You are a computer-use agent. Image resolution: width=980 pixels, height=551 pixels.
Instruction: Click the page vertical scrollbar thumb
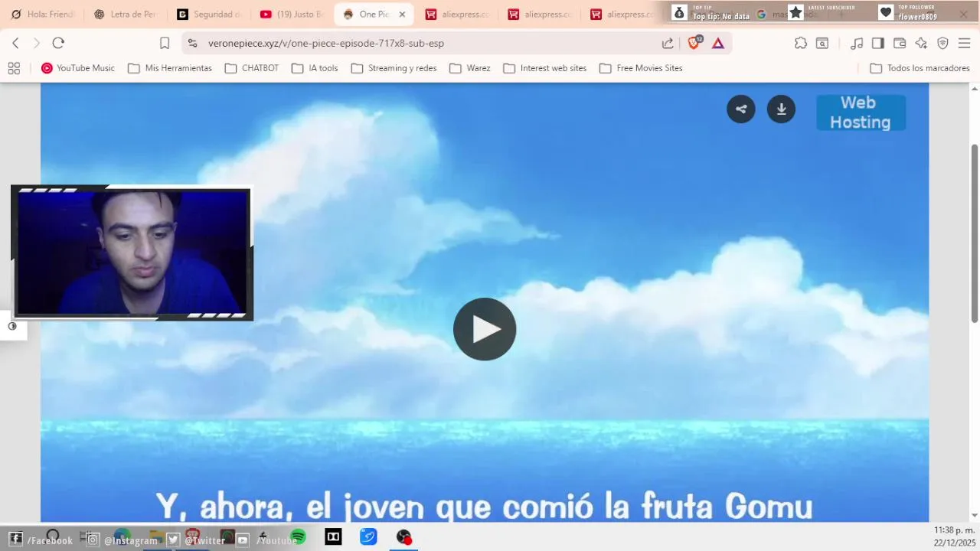pyautogui.click(x=975, y=233)
